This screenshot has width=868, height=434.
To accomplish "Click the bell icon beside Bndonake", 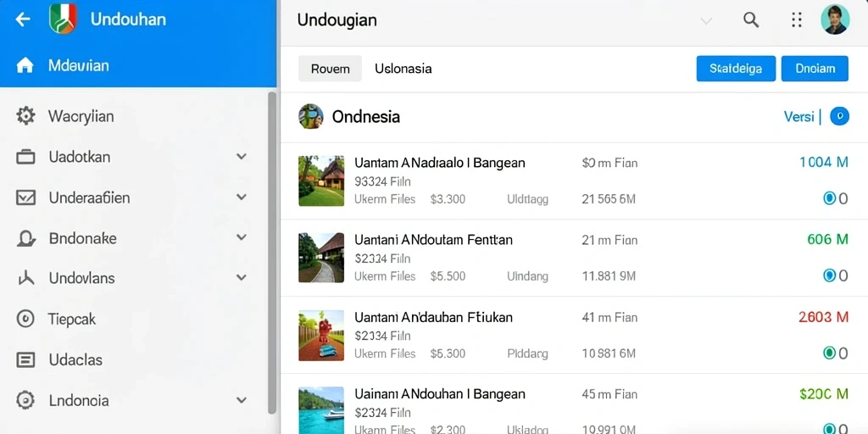I will click(26, 238).
